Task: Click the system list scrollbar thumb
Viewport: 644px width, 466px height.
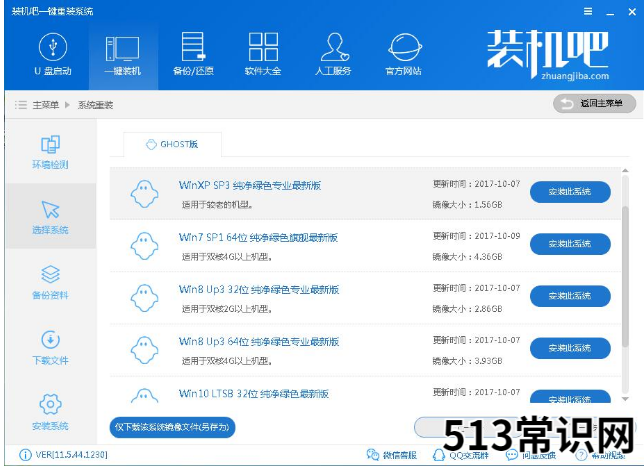Action: 625,277
